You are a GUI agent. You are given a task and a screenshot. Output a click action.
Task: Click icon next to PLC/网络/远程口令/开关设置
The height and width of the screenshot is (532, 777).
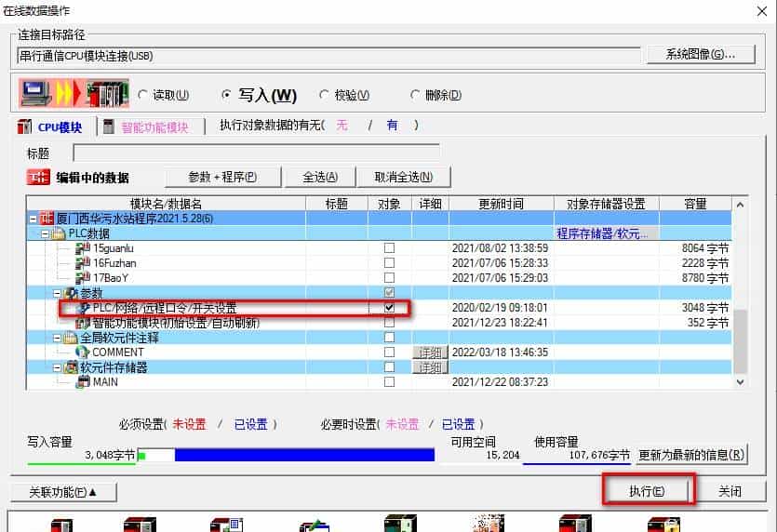click(84, 308)
